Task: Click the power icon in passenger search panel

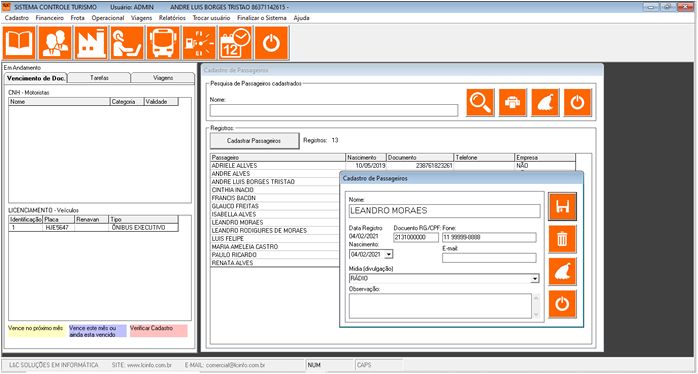Action: point(578,103)
